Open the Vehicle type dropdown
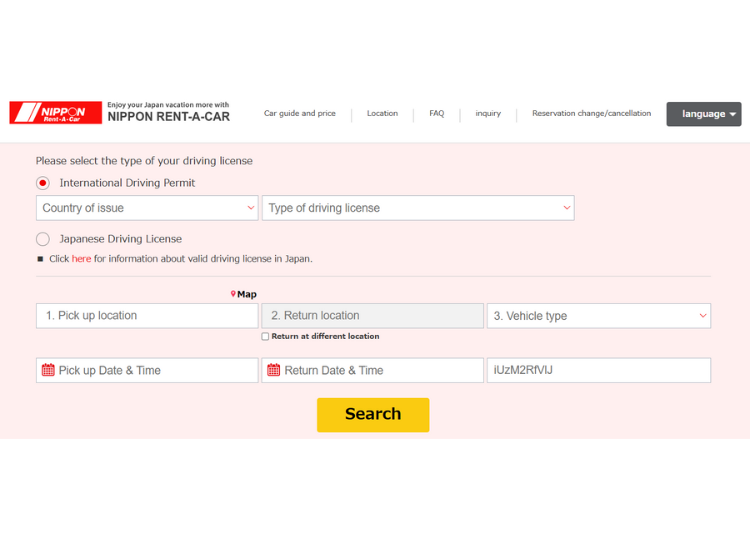This screenshot has height=536, width=750. (x=598, y=316)
